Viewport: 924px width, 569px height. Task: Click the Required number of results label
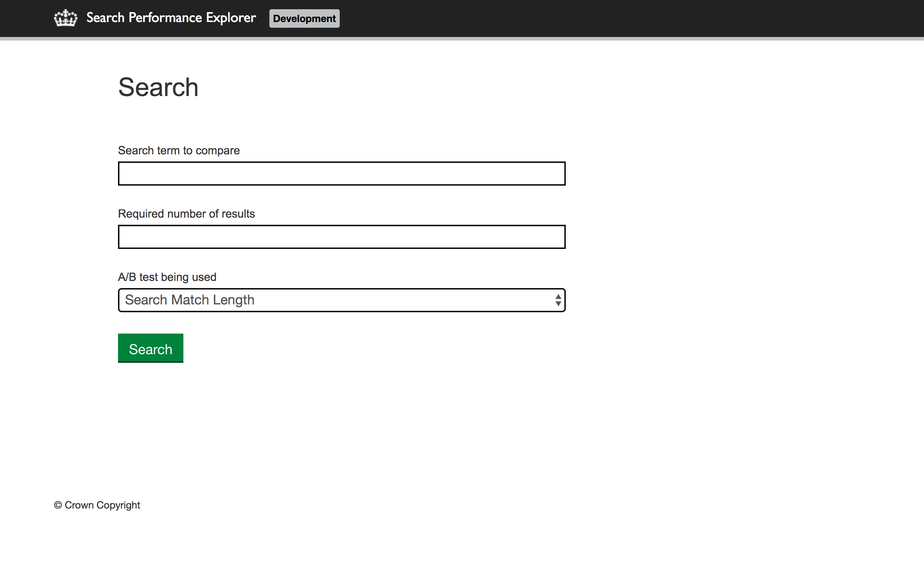point(186,214)
